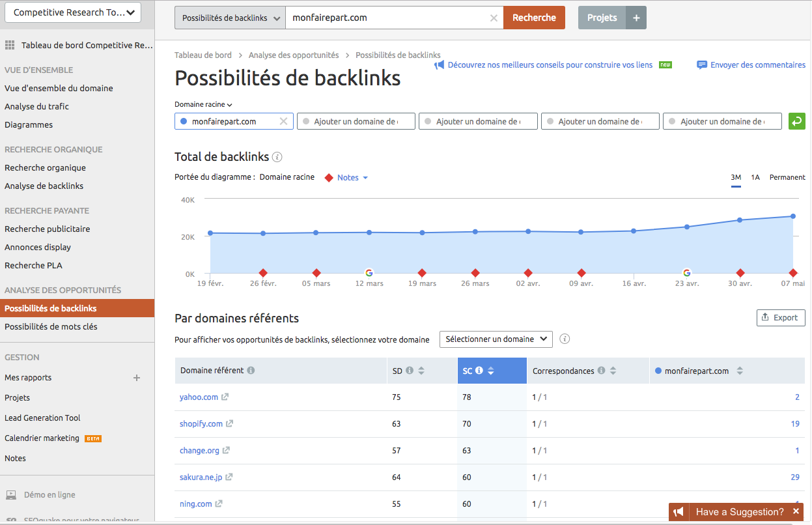
Task: Click the orange Recherche button
Action: coord(534,18)
